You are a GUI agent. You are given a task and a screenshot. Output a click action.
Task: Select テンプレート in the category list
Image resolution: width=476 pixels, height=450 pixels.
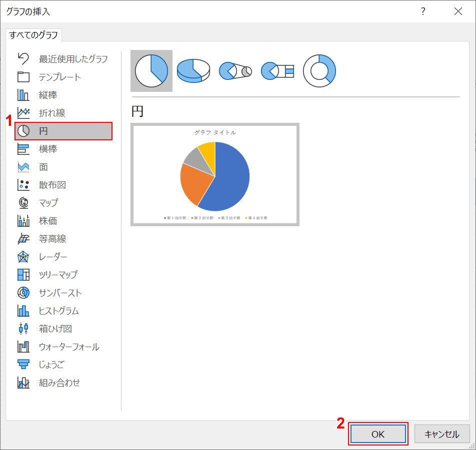click(x=60, y=77)
